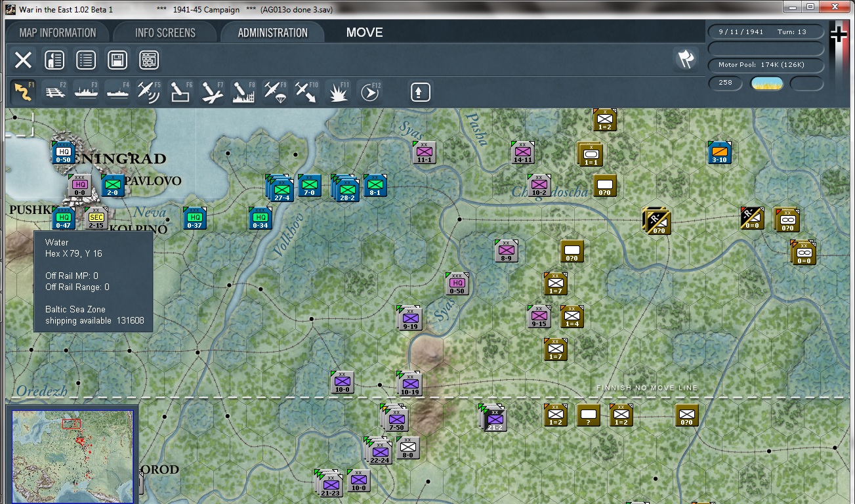Select the ADMINISTRATION tab

[273, 33]
